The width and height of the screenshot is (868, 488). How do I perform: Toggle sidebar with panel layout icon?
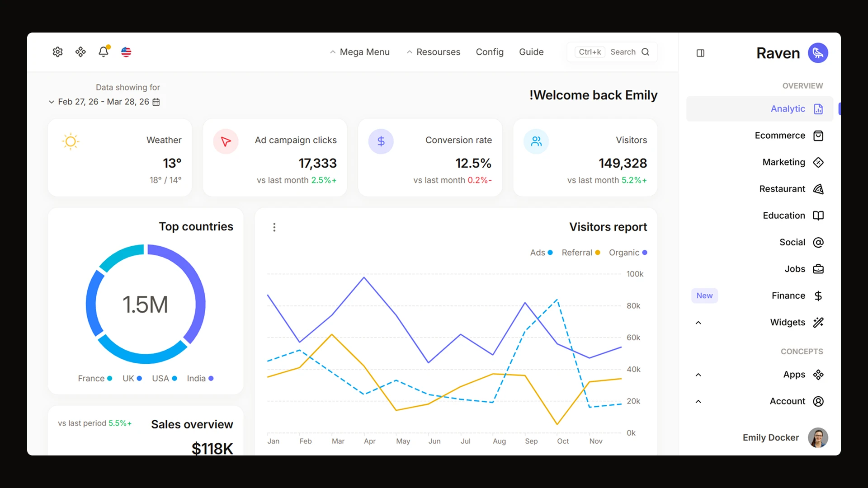700,53
